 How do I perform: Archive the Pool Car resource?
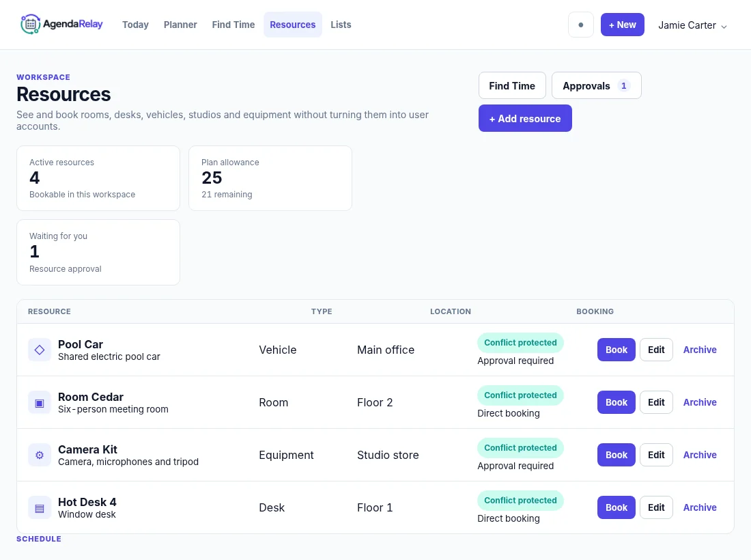(x=700, y=350)
